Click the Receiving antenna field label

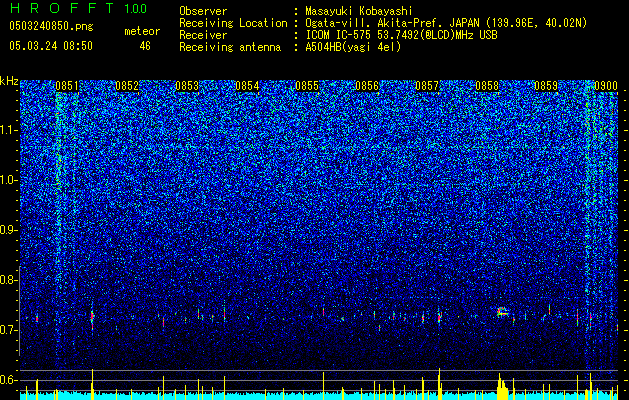point(230,47)
